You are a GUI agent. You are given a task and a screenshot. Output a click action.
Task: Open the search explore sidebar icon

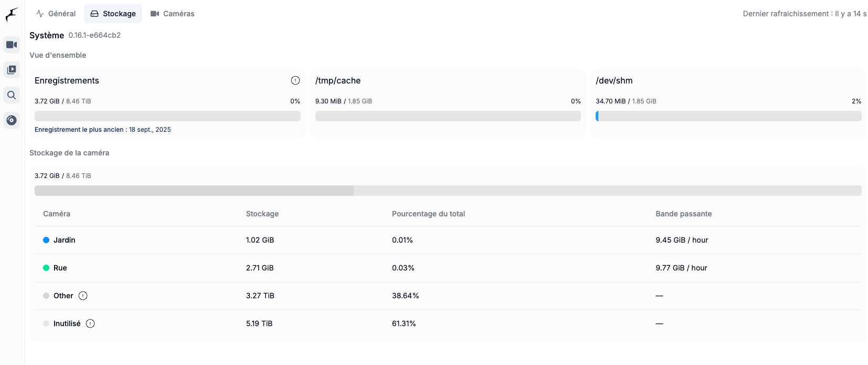click(12, 95)
